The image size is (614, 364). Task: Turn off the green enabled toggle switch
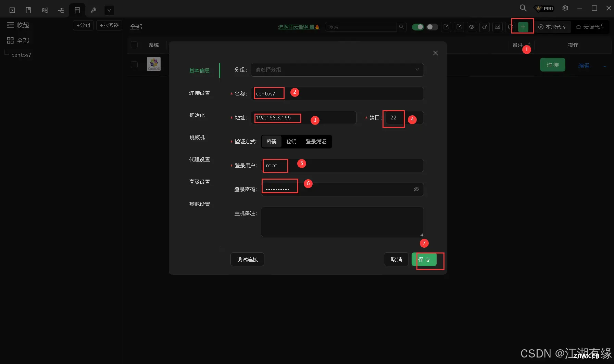point(418,27)
